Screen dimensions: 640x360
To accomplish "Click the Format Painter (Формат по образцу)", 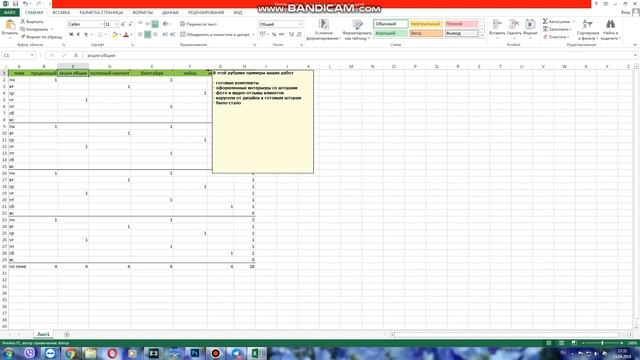I will [41, 37].
